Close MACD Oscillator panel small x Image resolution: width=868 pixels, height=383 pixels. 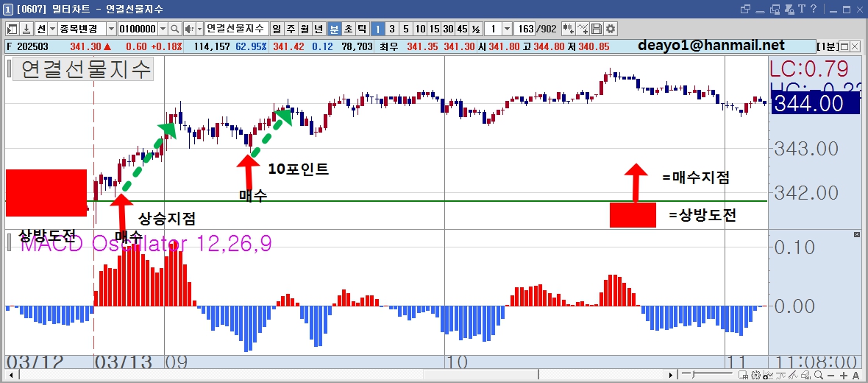857,235
